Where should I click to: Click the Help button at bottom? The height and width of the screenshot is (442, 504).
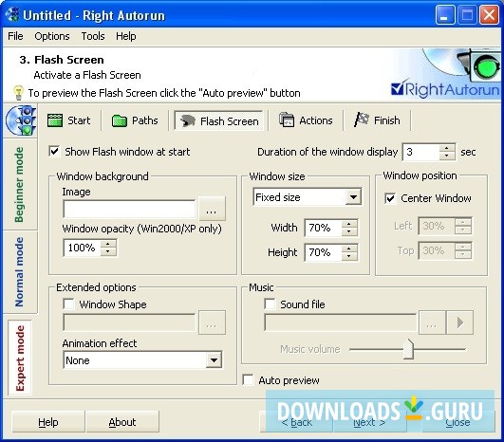pyautogui.click(x=48, y=422)
